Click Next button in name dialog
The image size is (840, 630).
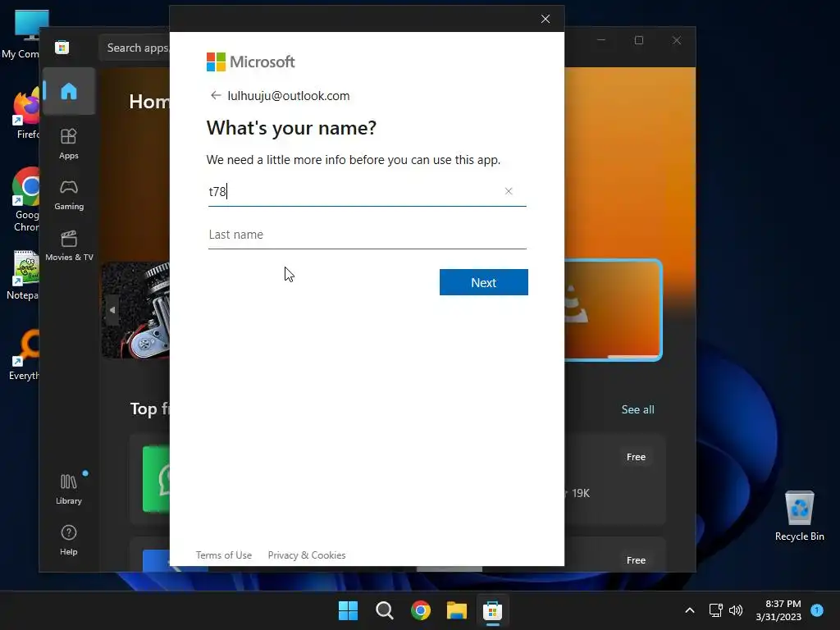click(484, 282)
